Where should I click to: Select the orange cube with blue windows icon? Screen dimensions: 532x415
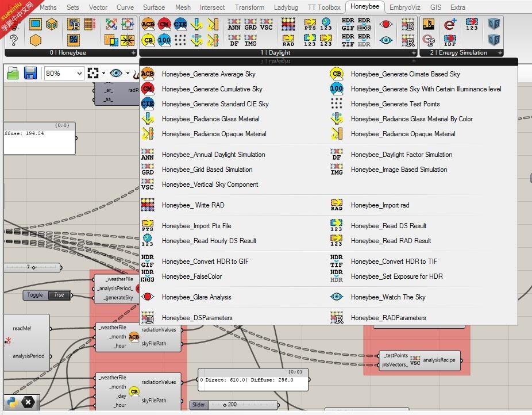[52, 24]
